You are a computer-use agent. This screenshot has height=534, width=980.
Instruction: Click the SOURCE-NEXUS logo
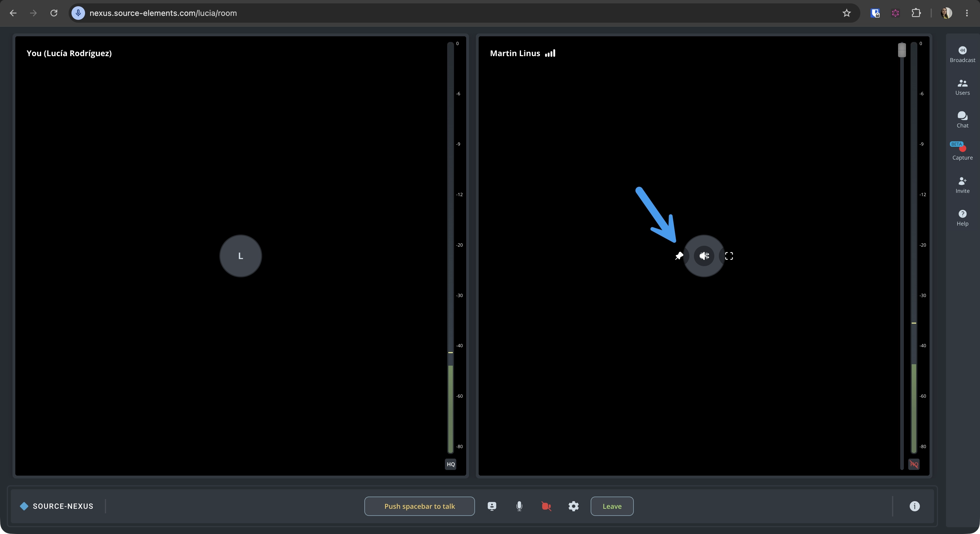pos(56,506)
